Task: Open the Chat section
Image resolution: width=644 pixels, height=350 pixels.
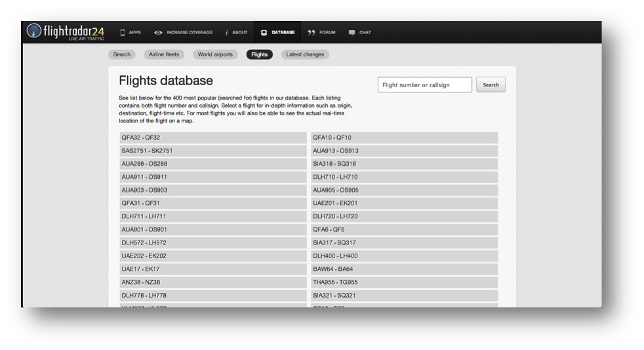Action: click(365, 32)
